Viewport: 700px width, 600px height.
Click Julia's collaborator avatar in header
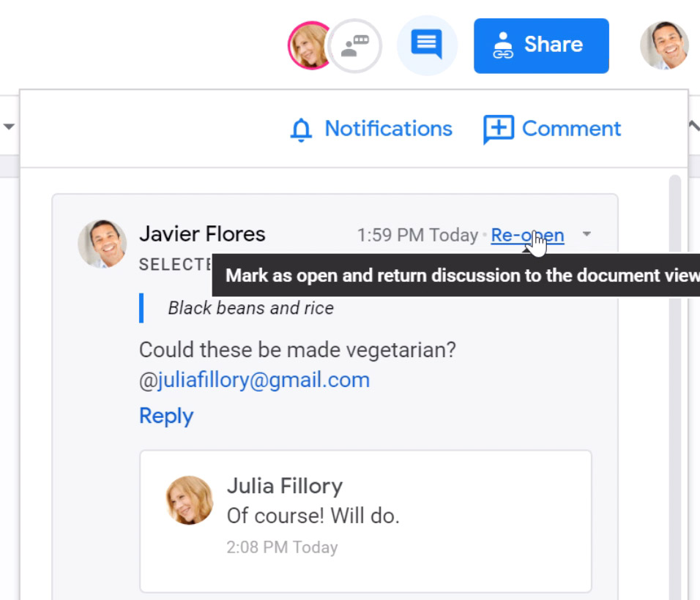[x=310, y=45]
